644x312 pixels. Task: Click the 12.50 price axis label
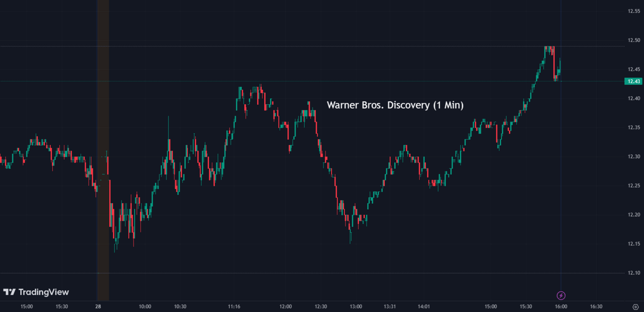[634, 40]
